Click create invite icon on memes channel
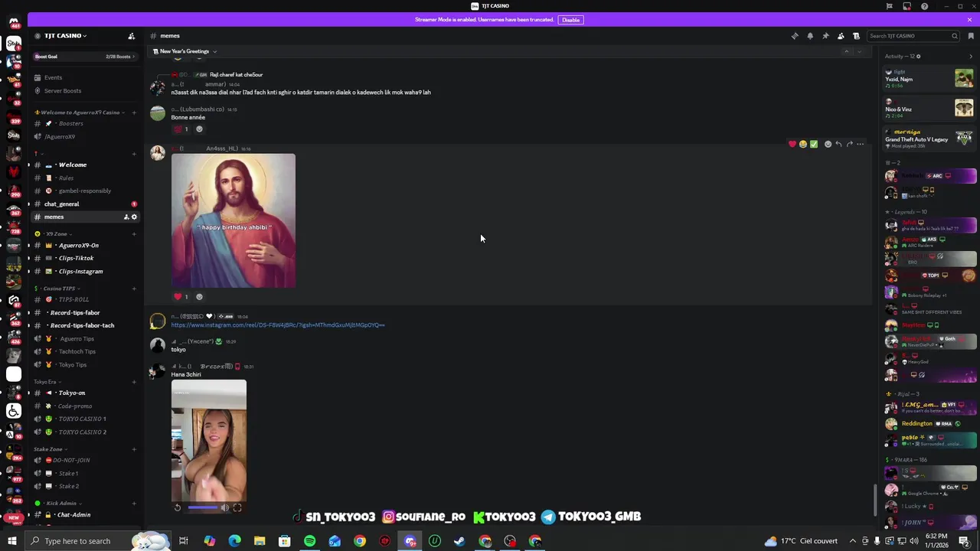Viewport: 980px width, 551px height. click(x=126, y=217)
